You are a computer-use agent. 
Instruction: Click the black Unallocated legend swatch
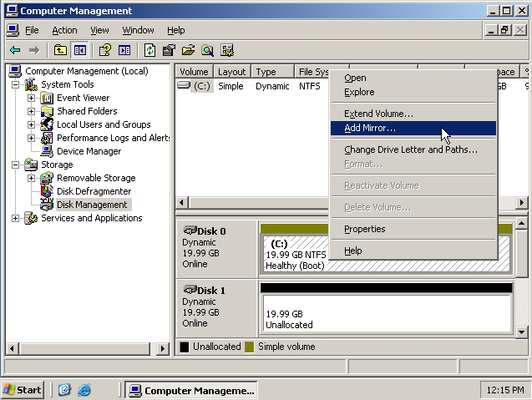(185, 347)
